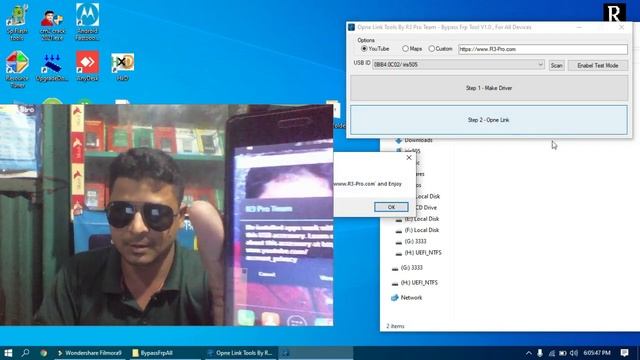The height and width of the screenshot is (360, 640).
Task: Select the Maps radio option
Action: (405, 49)
